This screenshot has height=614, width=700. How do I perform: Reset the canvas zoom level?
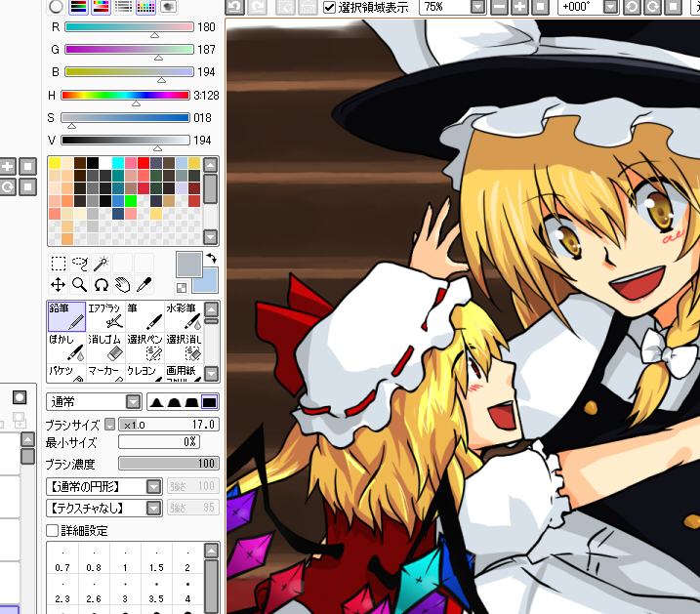[x=540, y=7]
